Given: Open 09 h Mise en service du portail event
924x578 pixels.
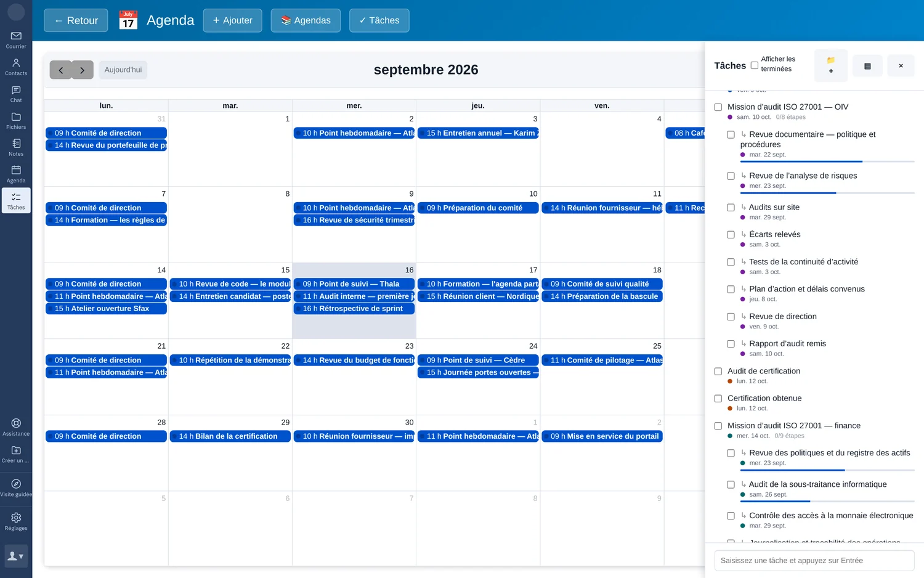Looking at the screenshot, I should [602, 436].
